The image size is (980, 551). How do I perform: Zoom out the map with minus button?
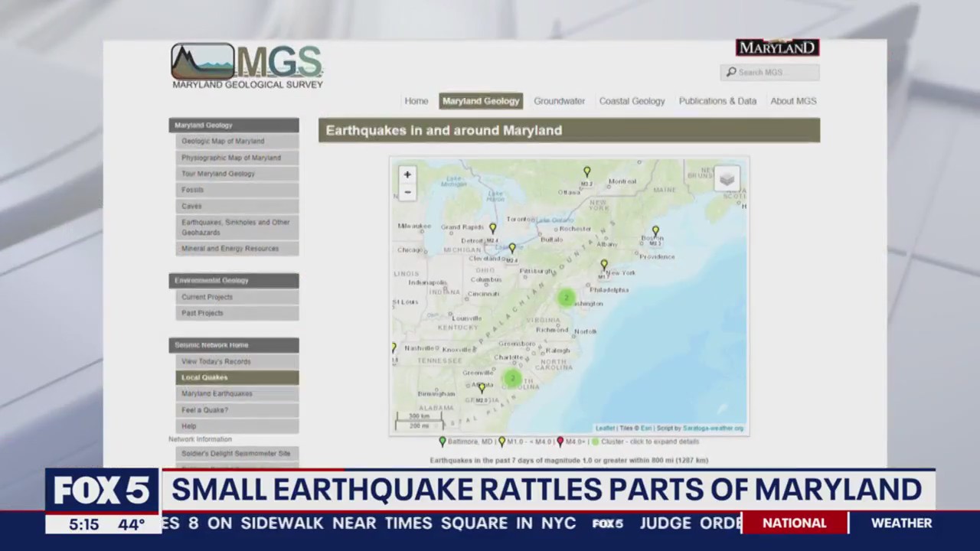tap(407, 192)
